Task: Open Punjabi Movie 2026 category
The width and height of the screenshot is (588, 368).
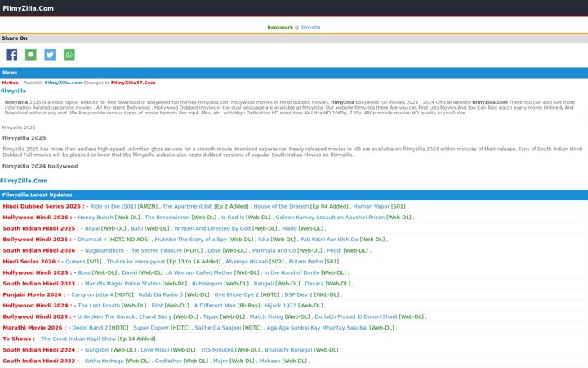Action: point(32,294)
